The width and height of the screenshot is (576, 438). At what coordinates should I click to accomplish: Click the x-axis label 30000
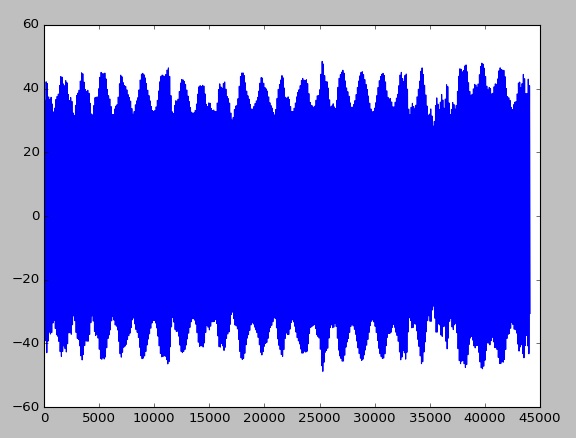coord(375,418)
